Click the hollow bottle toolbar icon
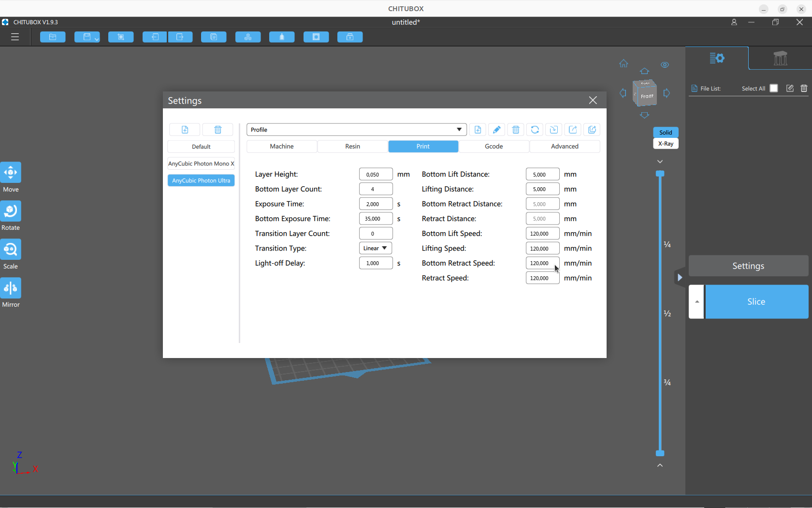The height and width of the screenshot is (508, 812). pyautogui.click(x=282, y=37)
